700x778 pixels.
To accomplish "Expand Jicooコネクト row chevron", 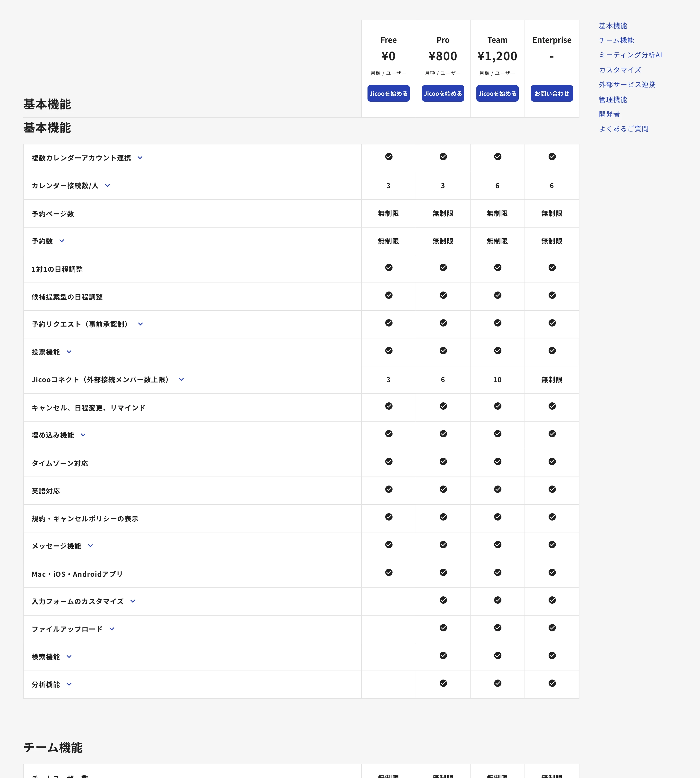I will pyautogui.click(x=181, y=379).
